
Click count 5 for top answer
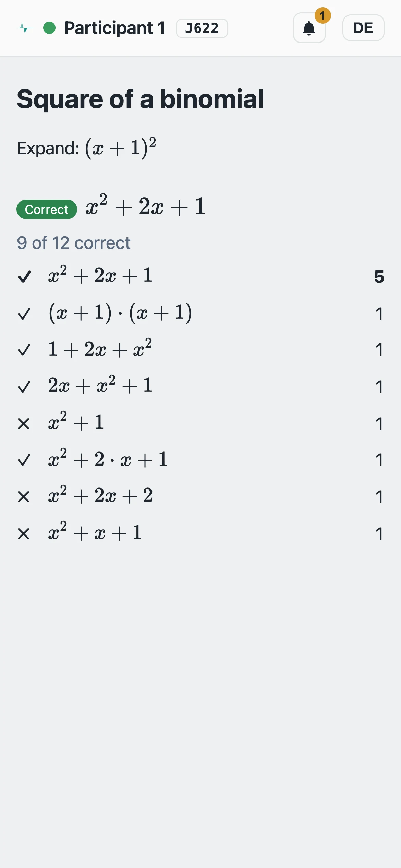(379, 277)
